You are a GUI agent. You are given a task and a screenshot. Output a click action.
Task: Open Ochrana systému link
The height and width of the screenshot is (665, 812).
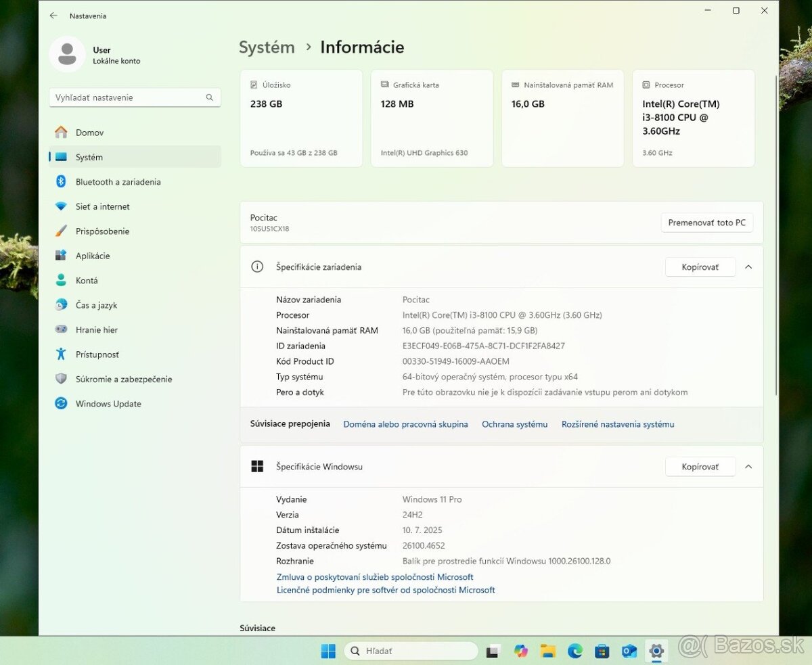pos(514,424)
